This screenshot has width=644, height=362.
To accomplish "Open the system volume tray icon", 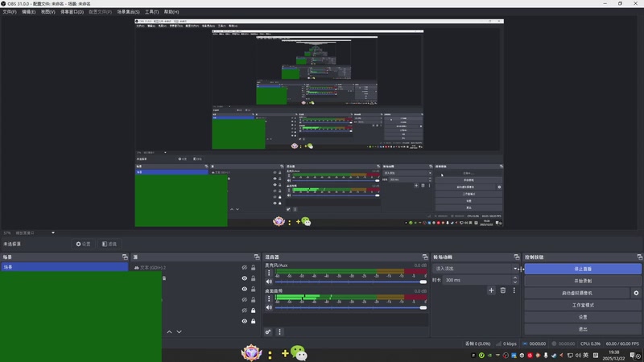I will [578, 356].
